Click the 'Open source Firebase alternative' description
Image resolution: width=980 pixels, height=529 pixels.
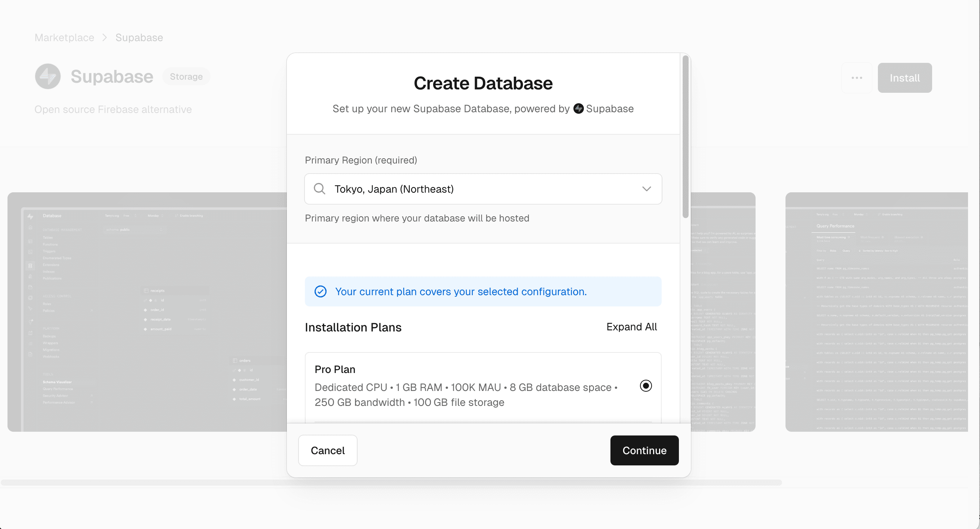click(113, 109)
